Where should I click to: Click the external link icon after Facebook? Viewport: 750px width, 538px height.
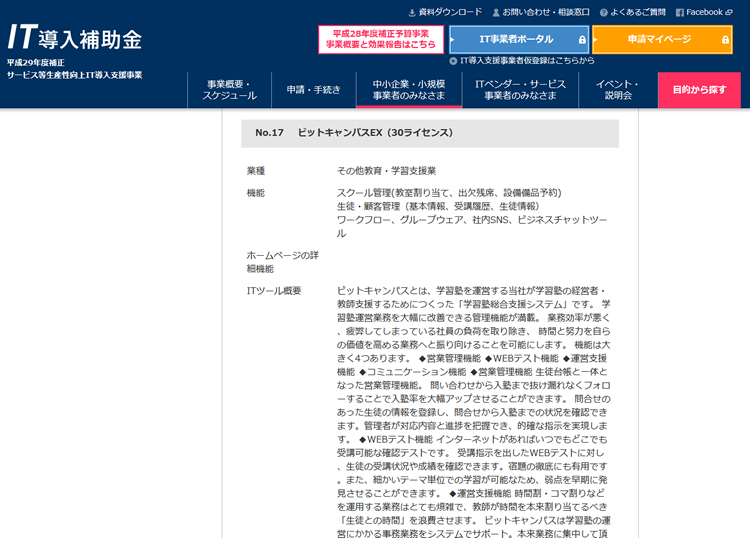pos(729,12)
